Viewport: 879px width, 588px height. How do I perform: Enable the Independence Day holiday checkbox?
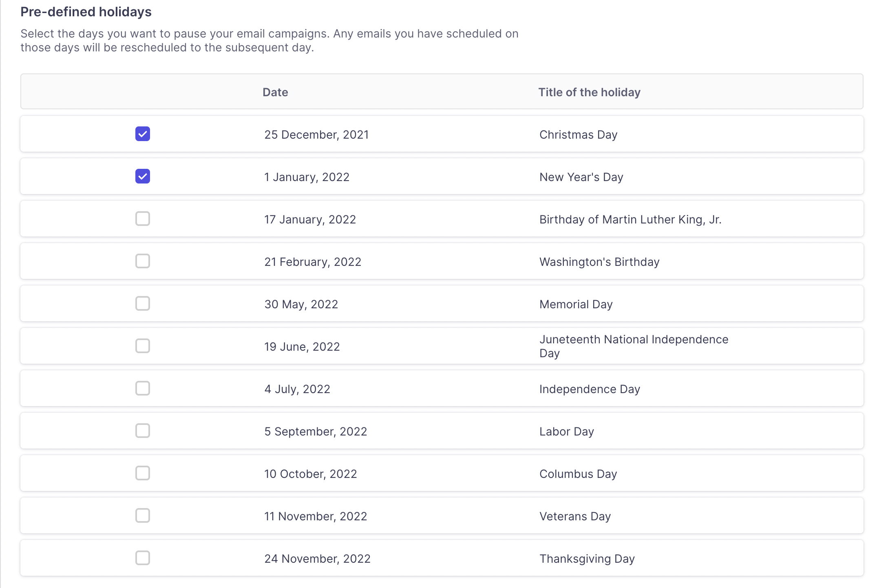click(x=143, y=388)
